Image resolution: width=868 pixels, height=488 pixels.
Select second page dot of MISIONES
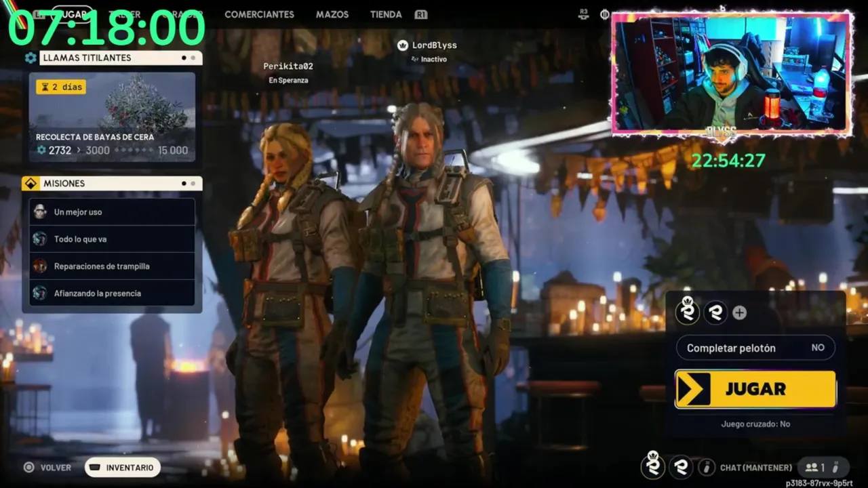click(x=193, y=184)
